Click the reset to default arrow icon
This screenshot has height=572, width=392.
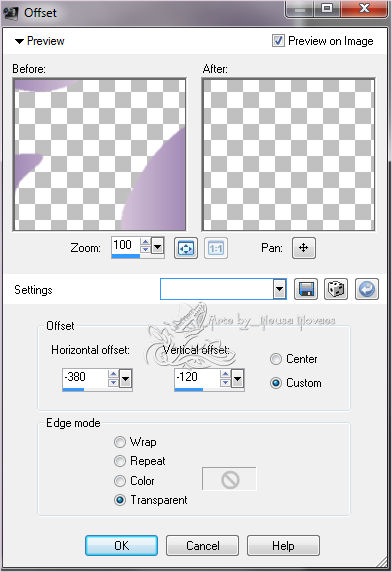tap(367, 289)
